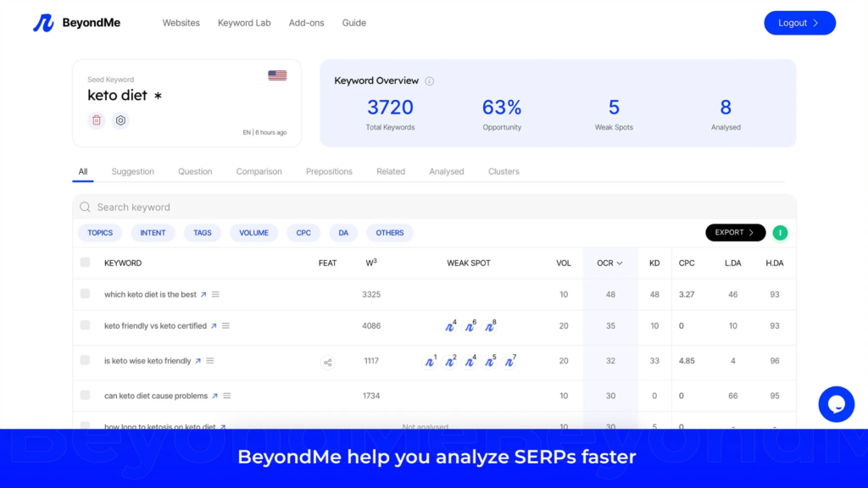The image size is (868, 488).
Task: Switch to the Question tab
Action: [x=195, y=171]
